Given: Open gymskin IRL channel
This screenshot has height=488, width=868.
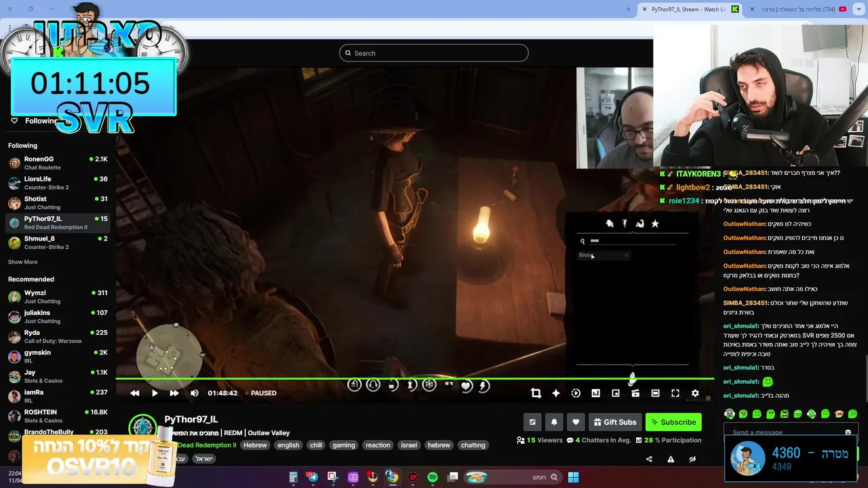Looking at the screenshot, I should 58,357.
